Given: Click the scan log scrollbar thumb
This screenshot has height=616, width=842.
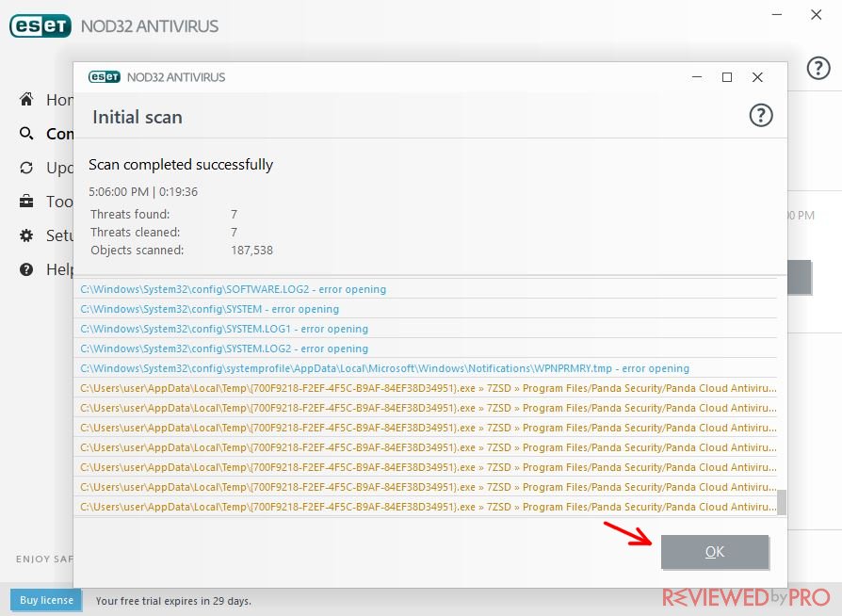Looking at the screenshot, I should point(782,502).
